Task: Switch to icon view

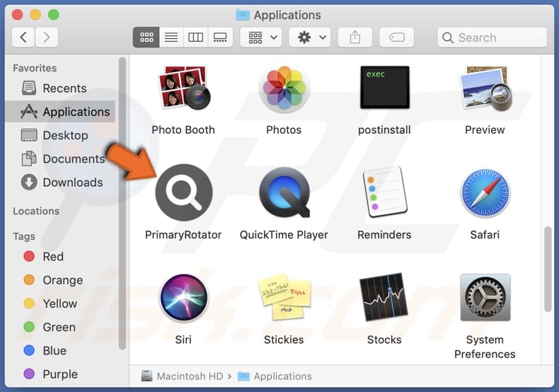Action: [x=146, y=37]
